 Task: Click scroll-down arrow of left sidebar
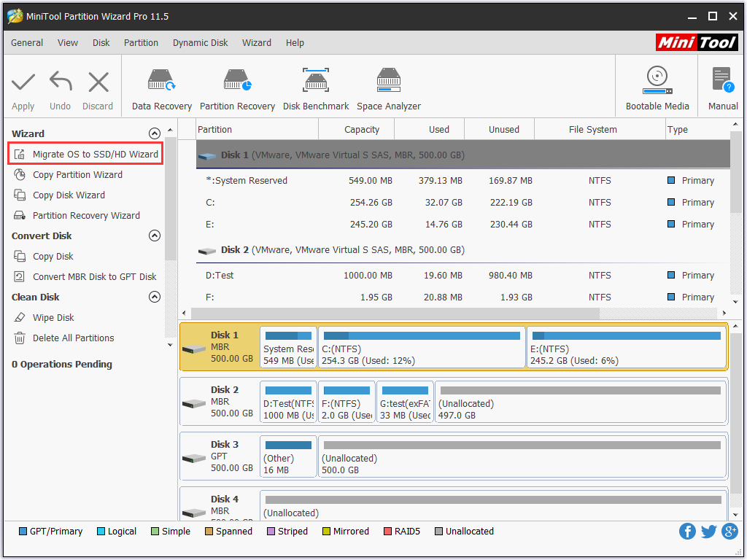pos(170,345)
